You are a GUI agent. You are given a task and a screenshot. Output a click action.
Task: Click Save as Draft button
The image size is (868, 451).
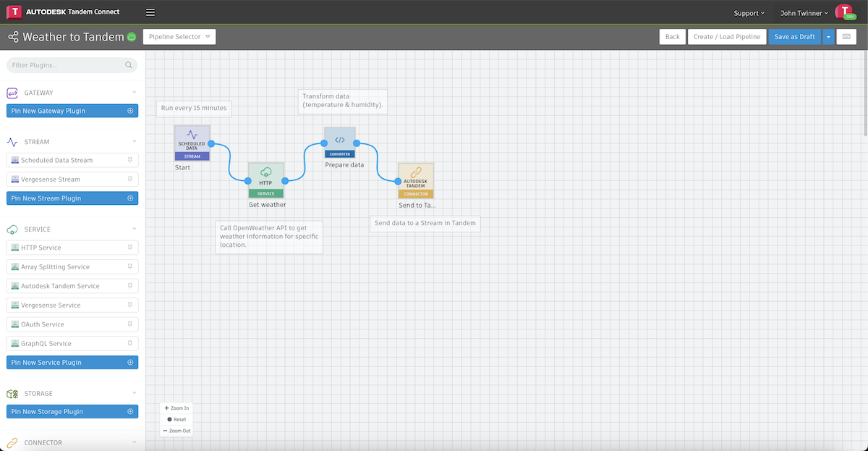tap(795, 37)
